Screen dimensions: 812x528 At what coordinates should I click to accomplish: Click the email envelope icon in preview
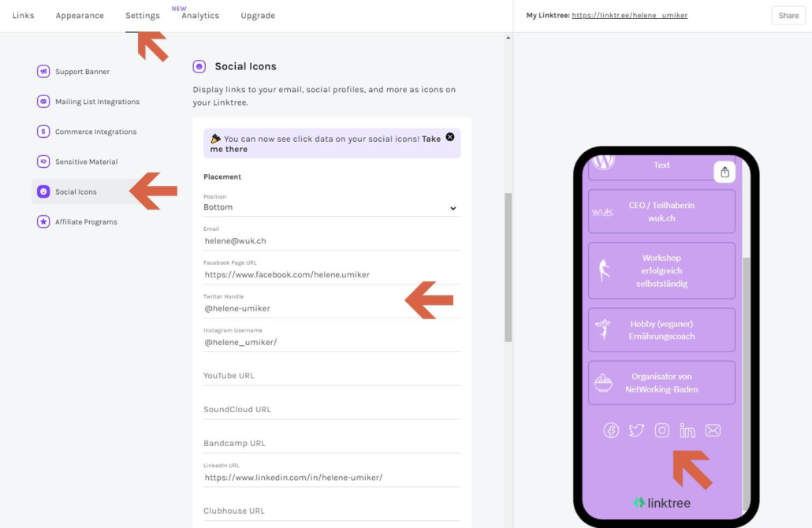click(713, 430)
